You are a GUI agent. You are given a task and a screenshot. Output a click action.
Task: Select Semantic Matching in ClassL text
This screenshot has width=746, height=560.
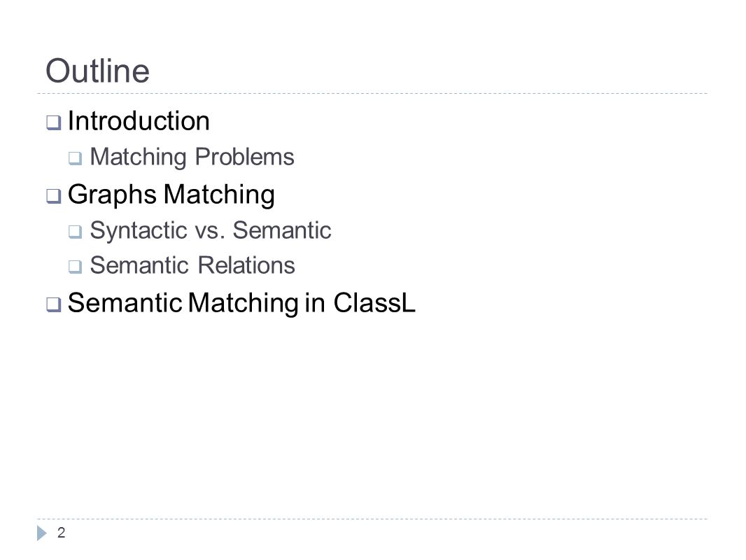pyautogui.click(x=241, y=303)
